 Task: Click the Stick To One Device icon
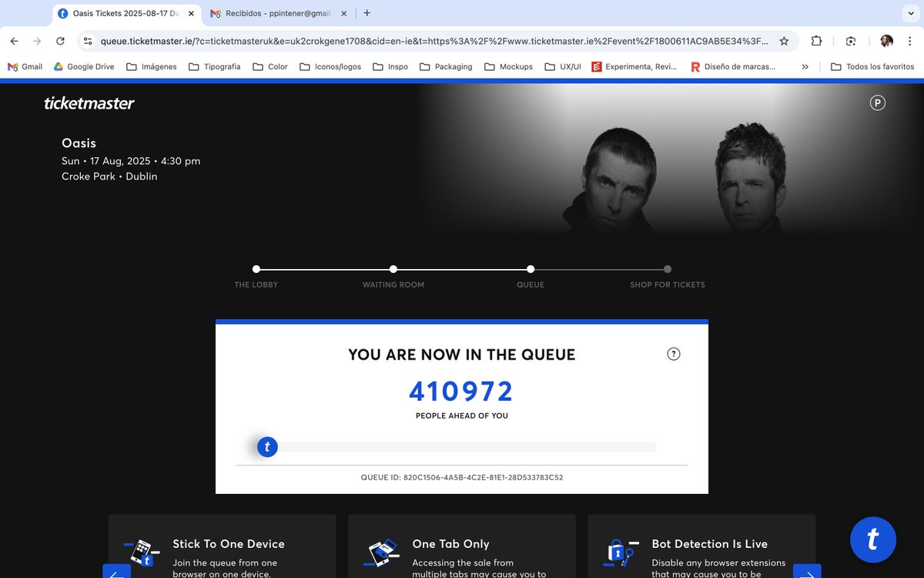(x=142, y=552)
